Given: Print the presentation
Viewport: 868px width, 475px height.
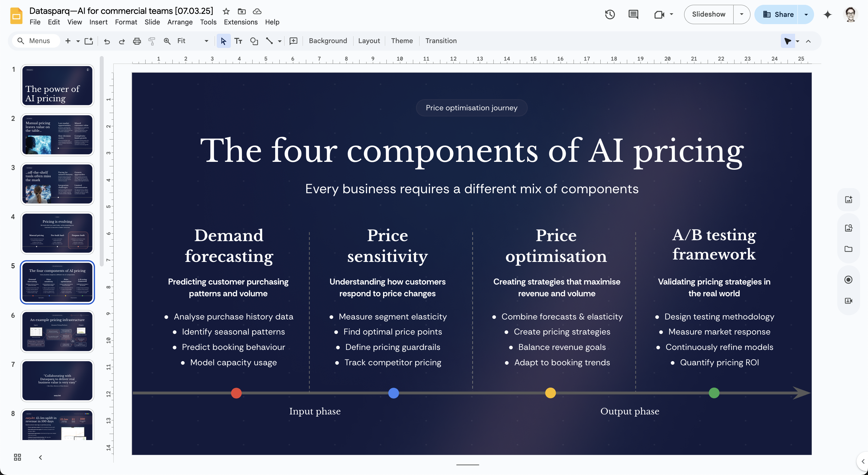Looking at the screenshot, I should 137,41.
